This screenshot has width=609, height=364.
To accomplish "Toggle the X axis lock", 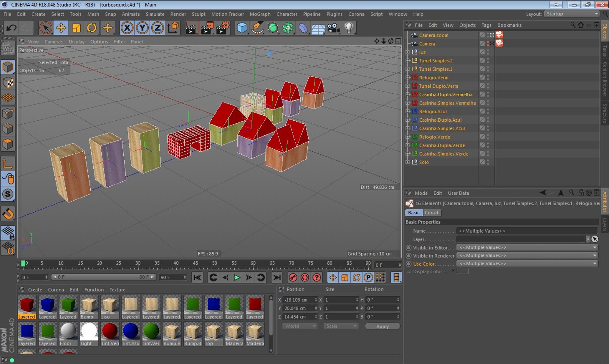I will (x=127, y=28).
